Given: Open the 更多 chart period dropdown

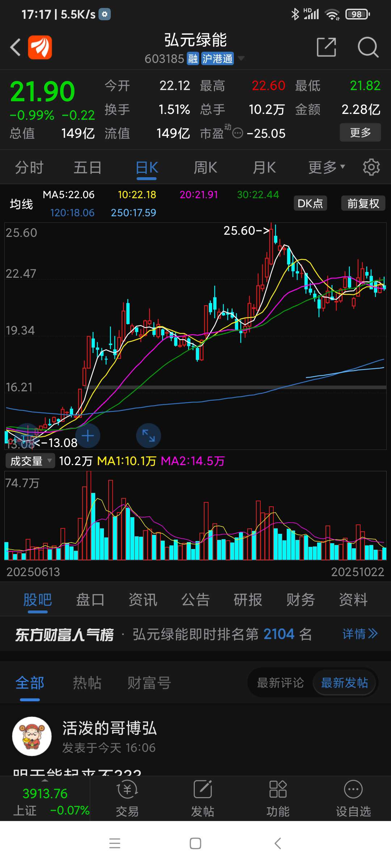Looking at the screenshot, I should coord(326,167).
